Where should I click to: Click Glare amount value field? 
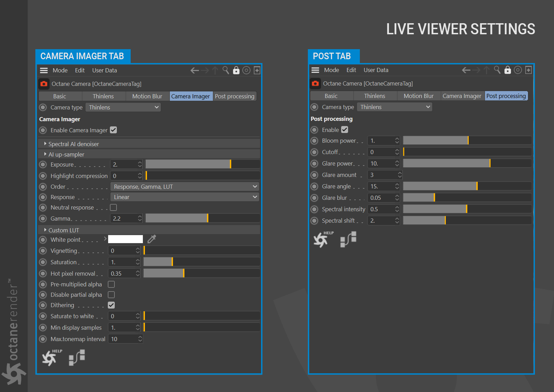point(382,175)
